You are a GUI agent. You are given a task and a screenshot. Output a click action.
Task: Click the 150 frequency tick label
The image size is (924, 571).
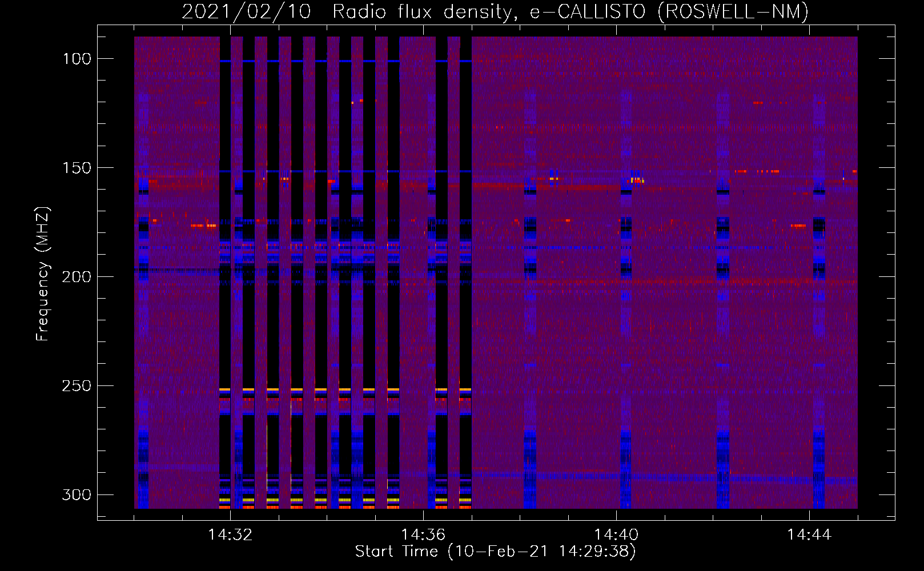[77, 168]
